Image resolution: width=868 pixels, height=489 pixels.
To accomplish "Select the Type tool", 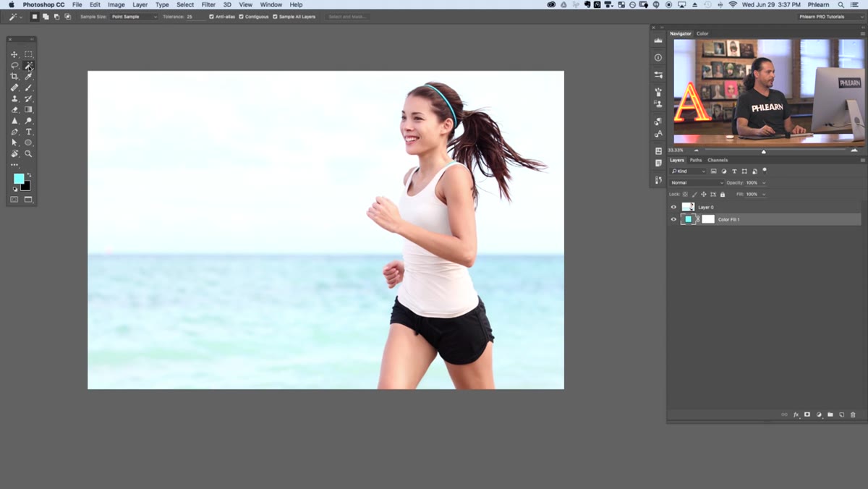I will 29,132.
